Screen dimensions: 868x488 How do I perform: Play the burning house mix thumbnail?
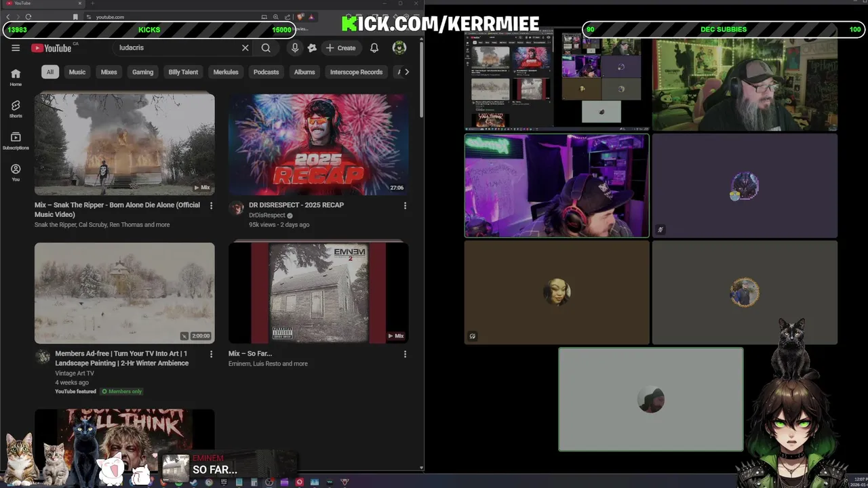[x=125, y=144]
